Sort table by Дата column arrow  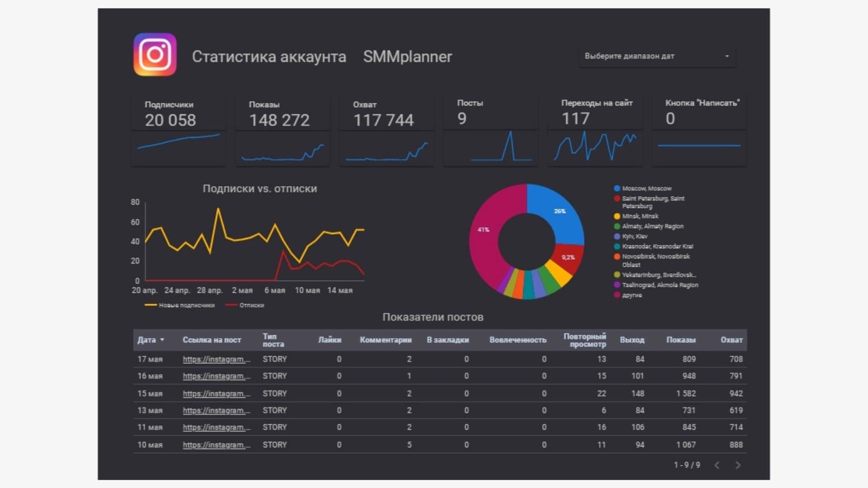(x=162, y=340)
